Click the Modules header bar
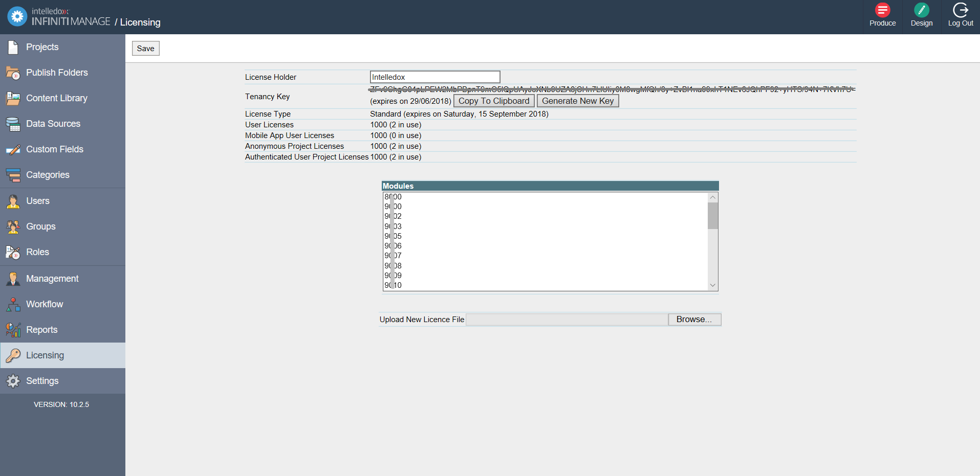This screenshot has width=980, height=476. tap(550, 186)
